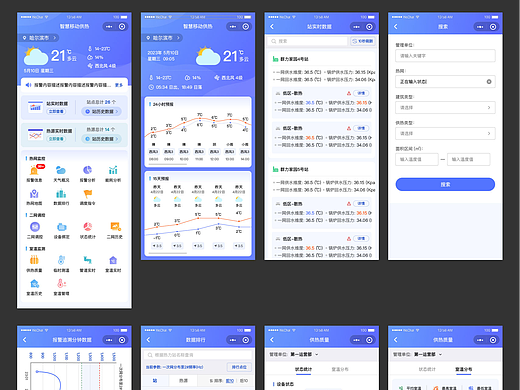Open 建筑类型 selection dropdown
The width and height of the screenshot is (520, 390).
pos(445,108)
